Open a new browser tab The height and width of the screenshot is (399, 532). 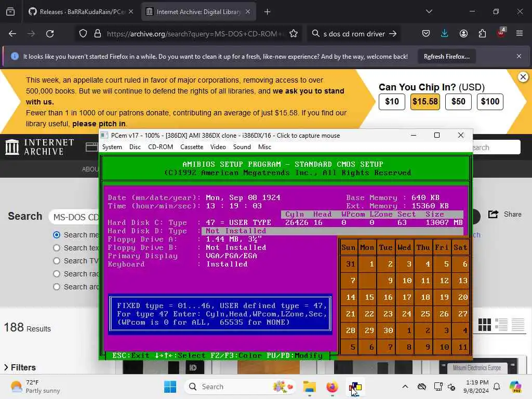click(x=268, y=12)
